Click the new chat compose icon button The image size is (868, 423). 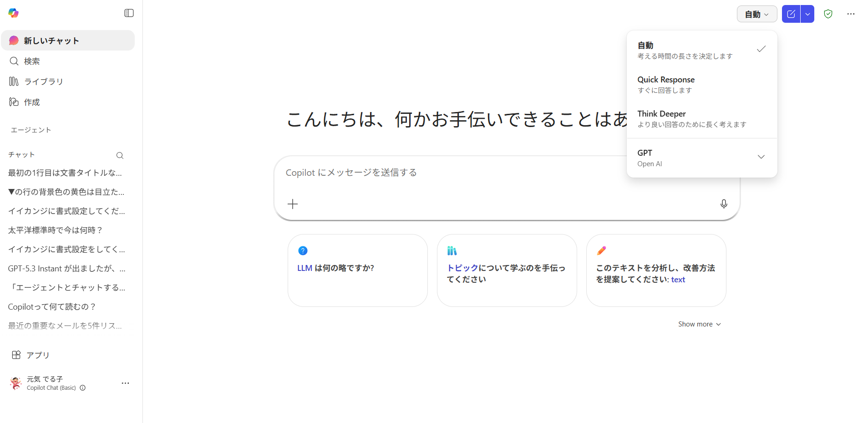pos(791,14)
